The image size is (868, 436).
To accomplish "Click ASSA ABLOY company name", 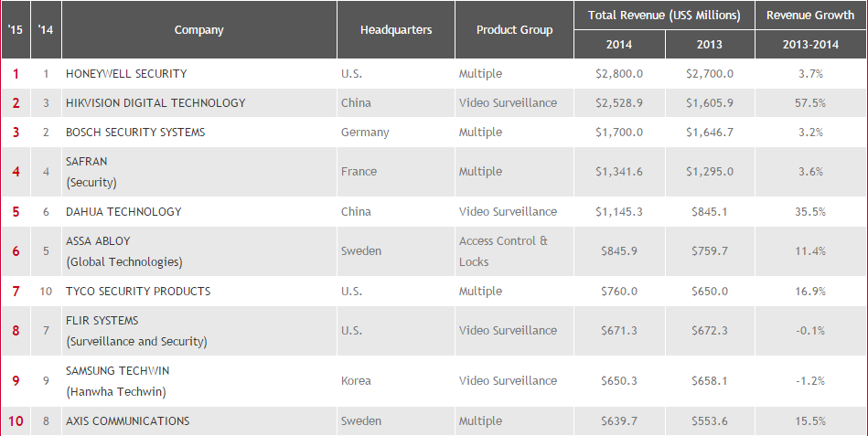I will 98,241.
